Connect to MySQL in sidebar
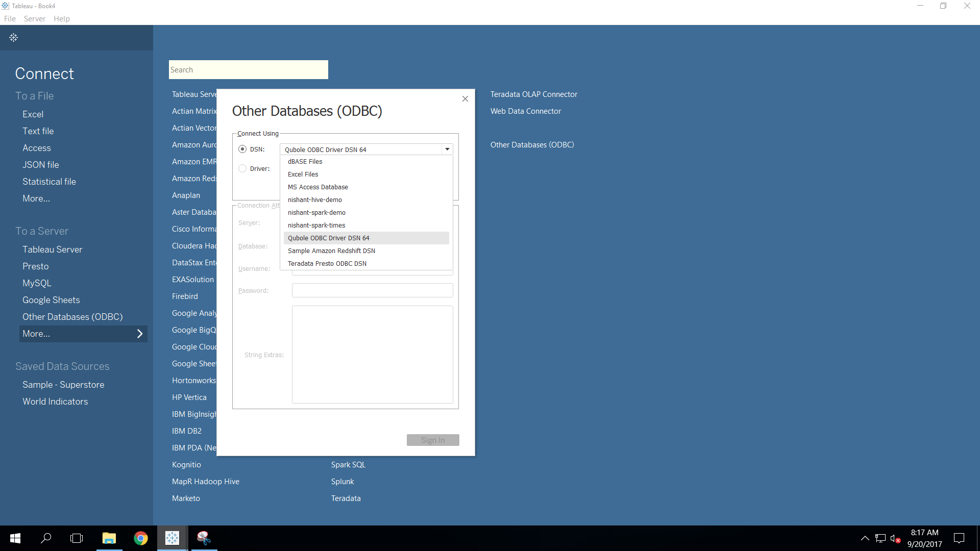Viewport: 980px width, 551px height. [37, 283]
